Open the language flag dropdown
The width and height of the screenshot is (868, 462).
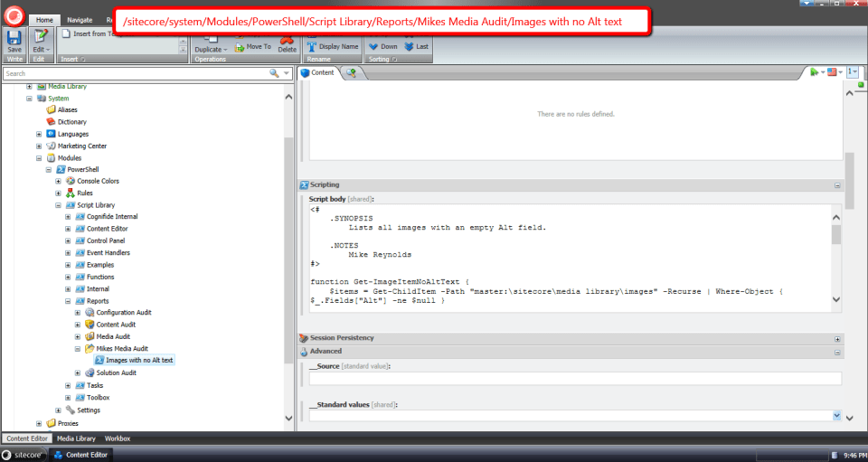835,72
